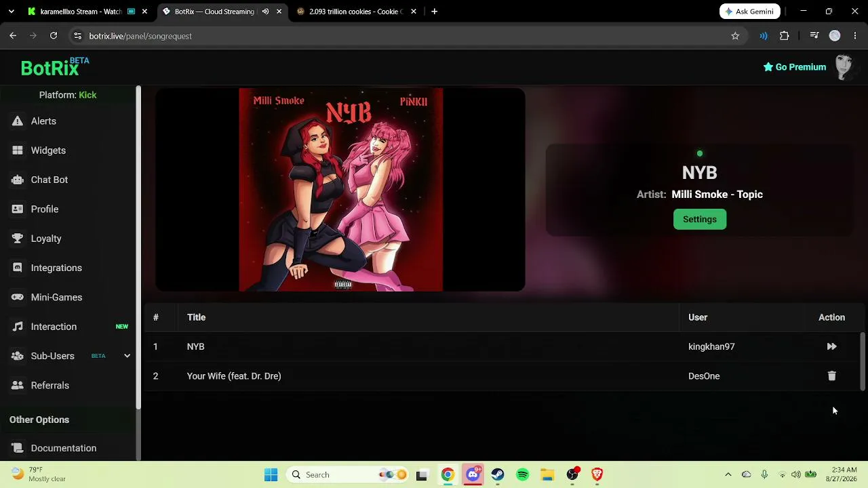Open the Referrals menu item
This screenshot has width=868, height=488.
(50, 386)
